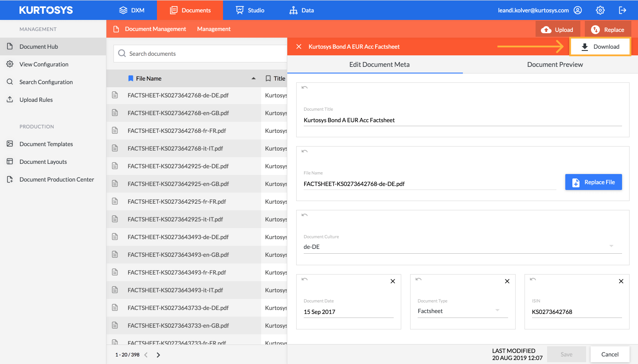Undo changes to Document Title
Screen dimensions: 638x364
tap(305, 88)
